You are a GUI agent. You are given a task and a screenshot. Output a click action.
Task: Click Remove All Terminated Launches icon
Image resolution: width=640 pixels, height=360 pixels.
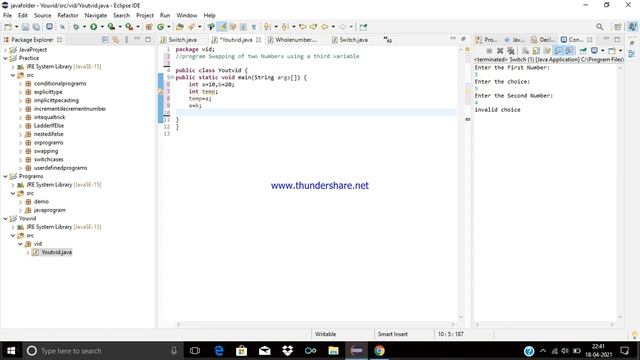[511, 51]
